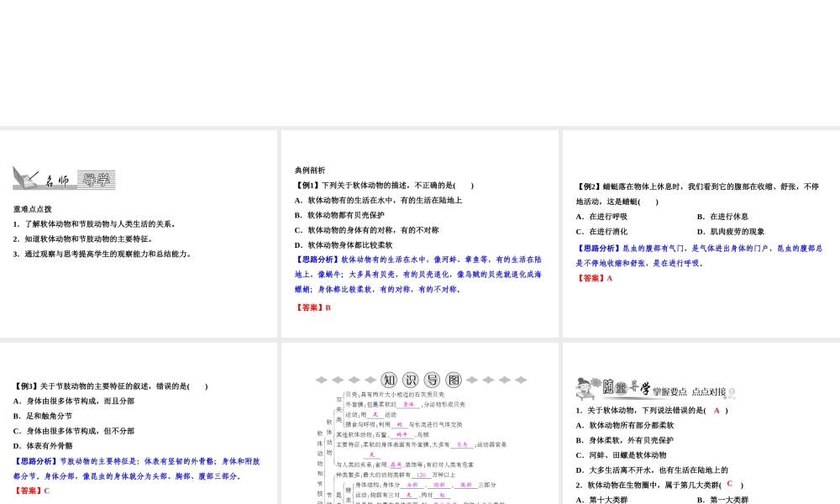Click the 随堂导学 cartoon teacher icon
The width and height of the screenshot is (840, 504).
[x=587, y=388]
